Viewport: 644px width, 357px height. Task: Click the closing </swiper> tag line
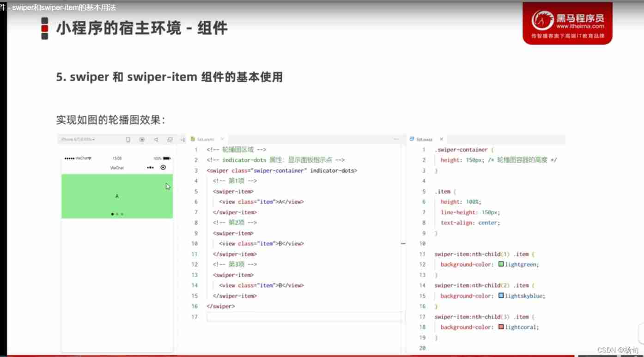[x=221, y=306]
